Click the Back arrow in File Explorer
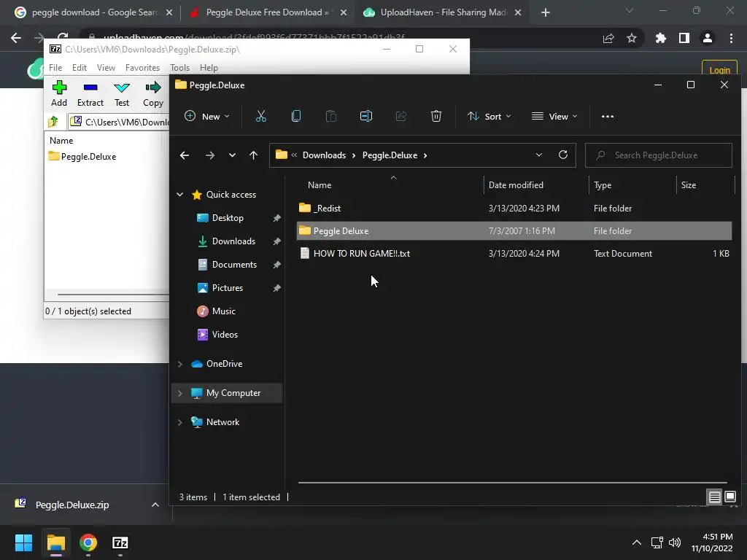The width and height of the screenshot is (747, 560). [185, 155]
